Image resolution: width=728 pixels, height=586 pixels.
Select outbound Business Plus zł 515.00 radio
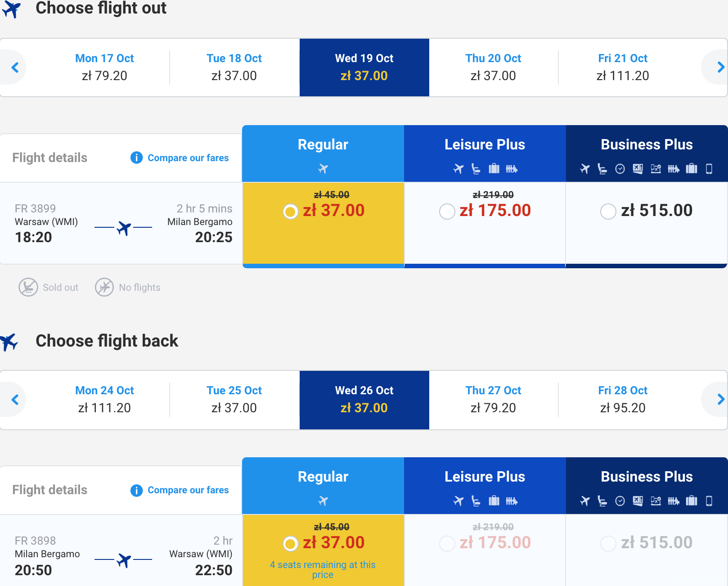[608, 211]
